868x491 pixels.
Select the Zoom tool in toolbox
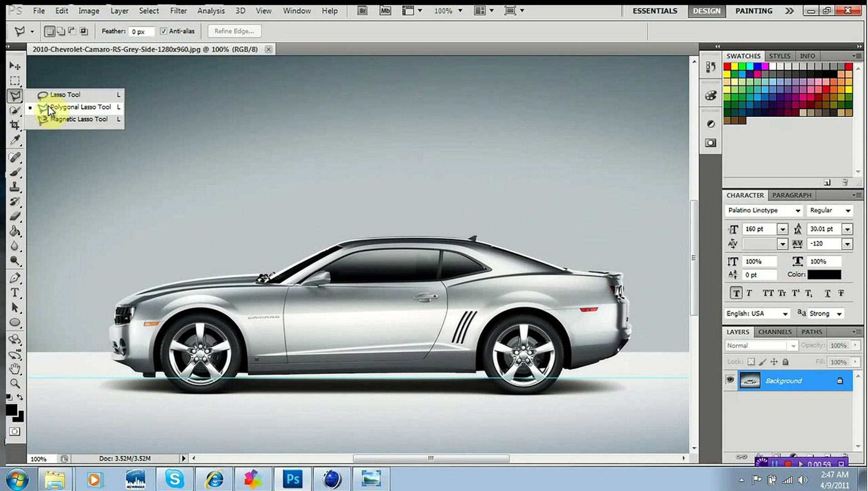15,383
